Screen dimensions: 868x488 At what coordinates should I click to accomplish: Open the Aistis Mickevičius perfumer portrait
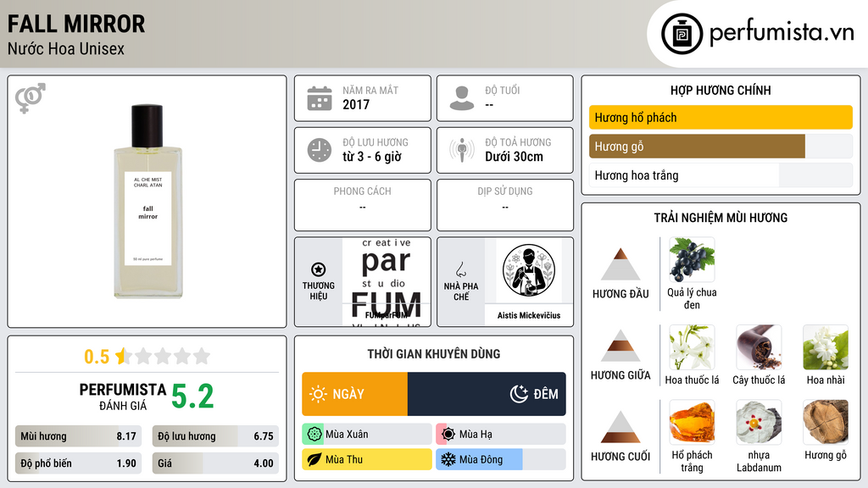click(x=529, y=270)
